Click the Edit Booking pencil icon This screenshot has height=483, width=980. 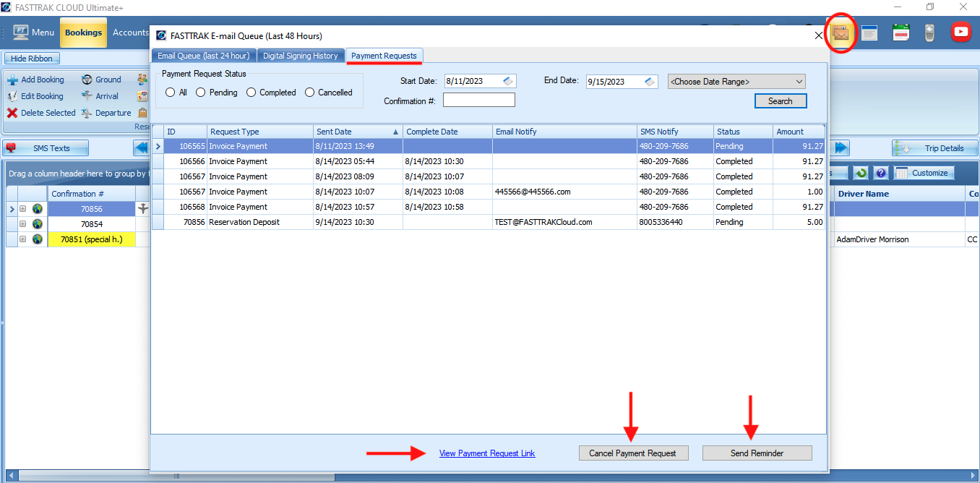tap(12, 96)
